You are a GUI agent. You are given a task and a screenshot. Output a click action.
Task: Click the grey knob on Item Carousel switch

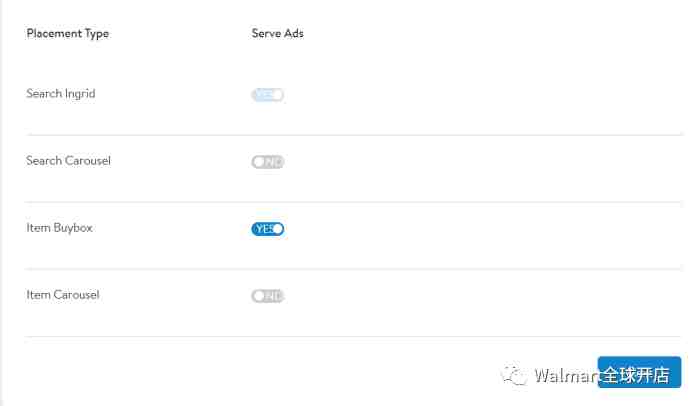pos(258,296)
